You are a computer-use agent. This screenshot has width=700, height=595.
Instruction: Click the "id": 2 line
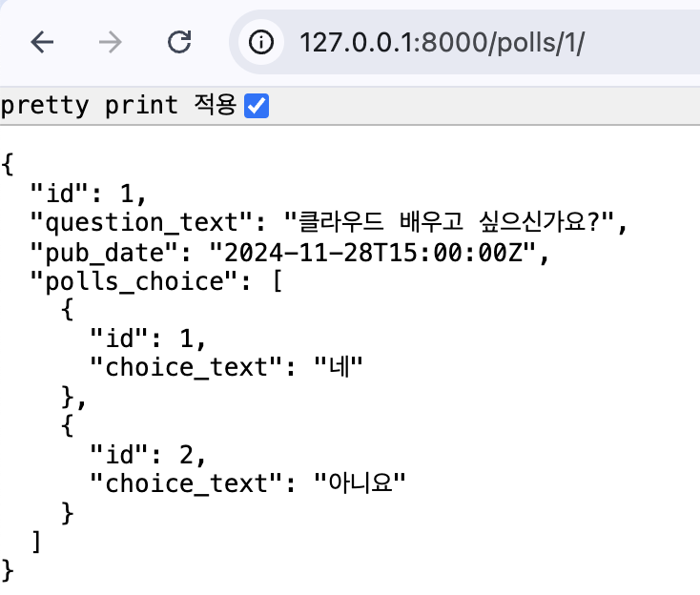click(x=147, y=455)
